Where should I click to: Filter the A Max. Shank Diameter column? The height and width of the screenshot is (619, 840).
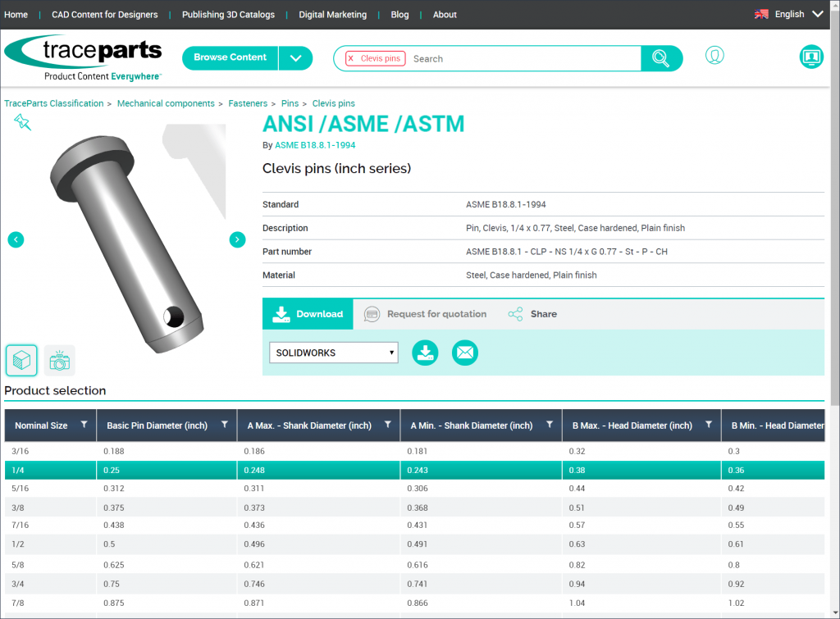388,425
